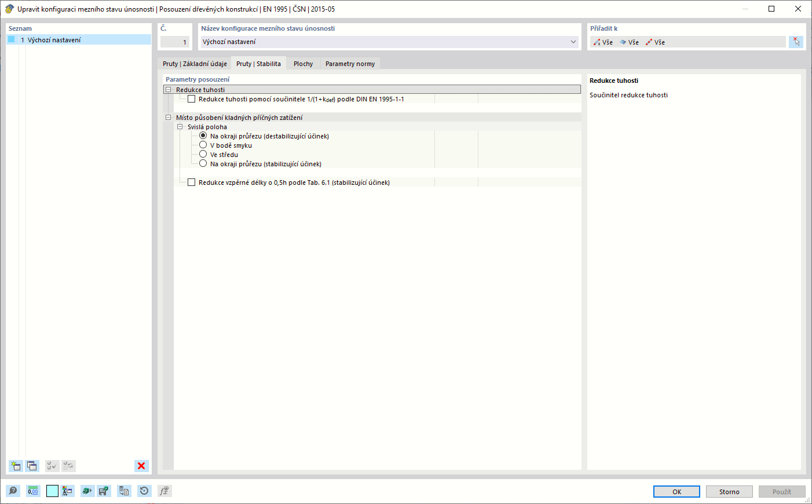
Task: Enable Redukce tuhosti pomocí součinitele checkbox
Action: point(191,99)
